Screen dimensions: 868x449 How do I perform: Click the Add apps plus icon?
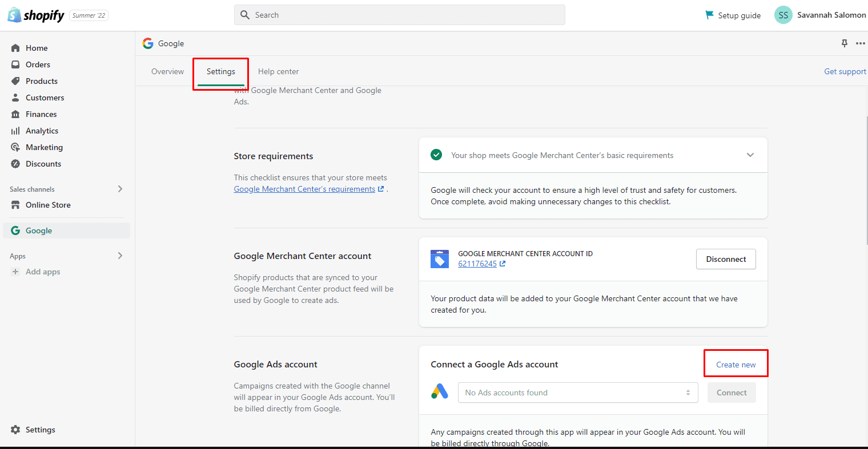click(x=15, y=272)
